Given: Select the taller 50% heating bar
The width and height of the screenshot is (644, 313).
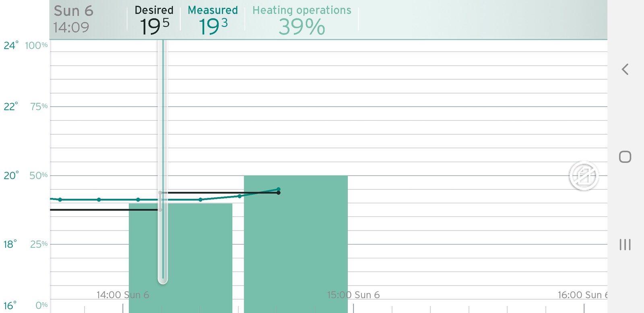Looking at the screenshot, I should pos(295,241).
